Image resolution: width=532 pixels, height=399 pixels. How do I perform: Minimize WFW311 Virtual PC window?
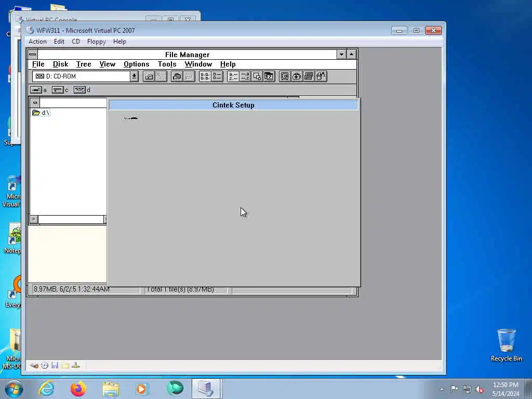[399, 31]
